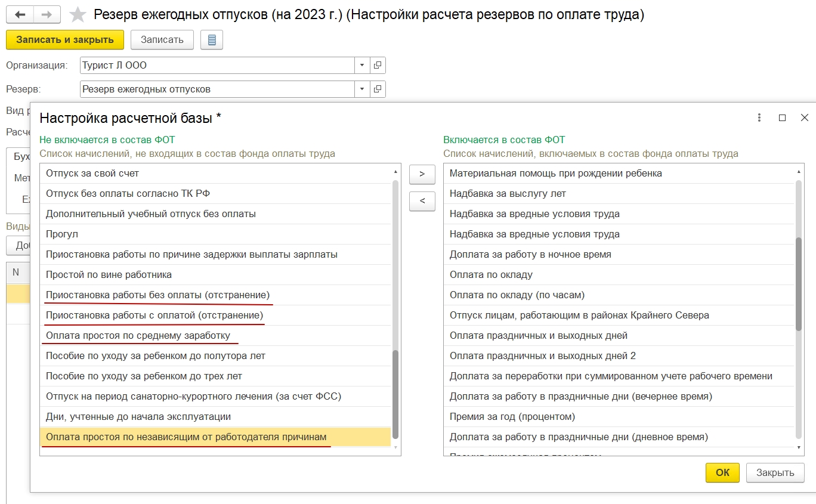Select Материальная помощь при рождении ребенка
This screenshot has height=504, width=816.
(x=619, y=174)
